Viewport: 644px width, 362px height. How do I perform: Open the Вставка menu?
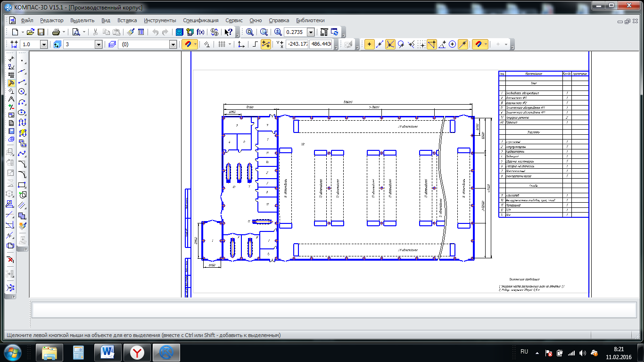pyautogui.click(x=127, y=20)
